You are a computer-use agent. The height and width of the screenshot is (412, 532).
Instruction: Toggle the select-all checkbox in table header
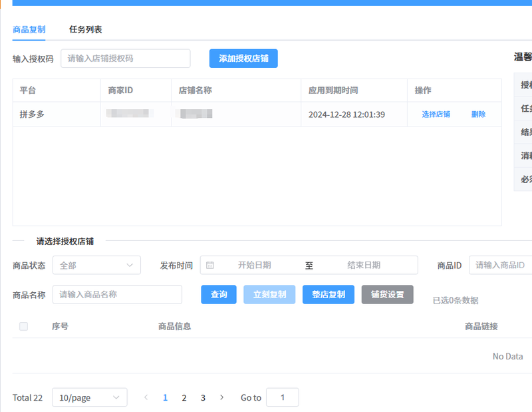coord(24,326)
